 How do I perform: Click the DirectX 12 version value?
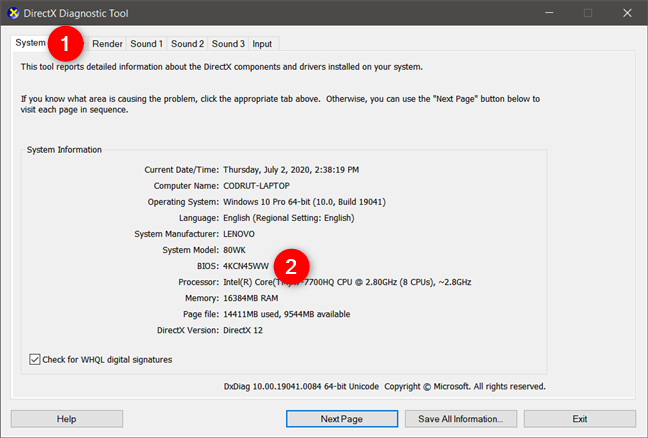243,331
